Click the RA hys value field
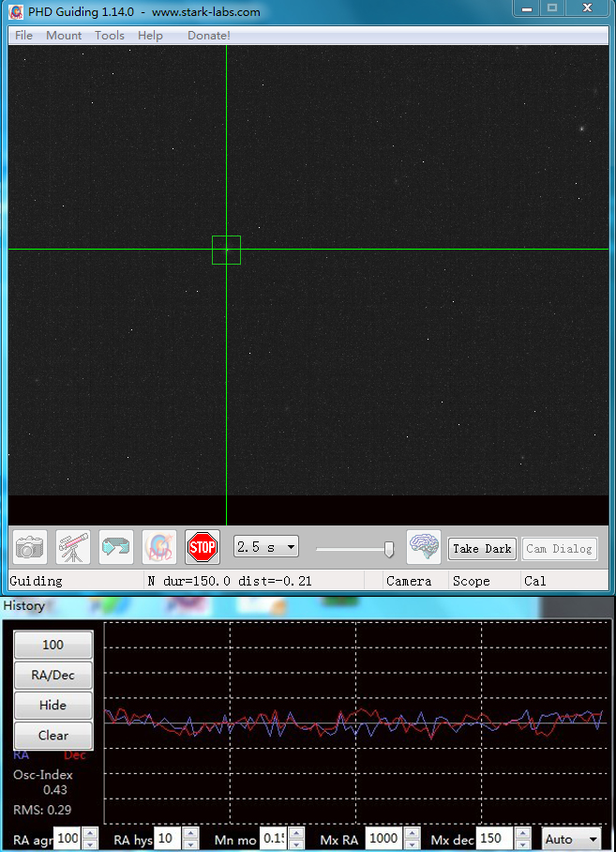 [168, 839]
